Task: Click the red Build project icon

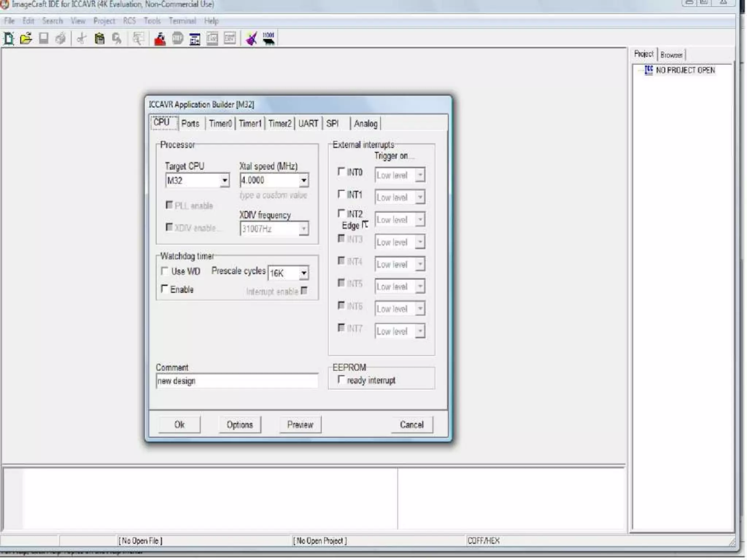Action: [x=160, y=38]
